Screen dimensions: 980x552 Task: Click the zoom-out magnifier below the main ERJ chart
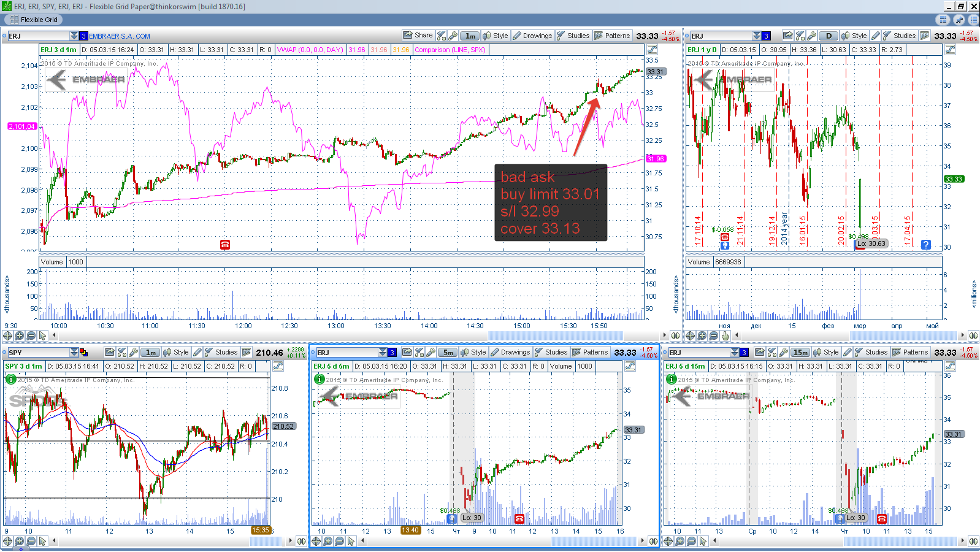click(31, 335)
